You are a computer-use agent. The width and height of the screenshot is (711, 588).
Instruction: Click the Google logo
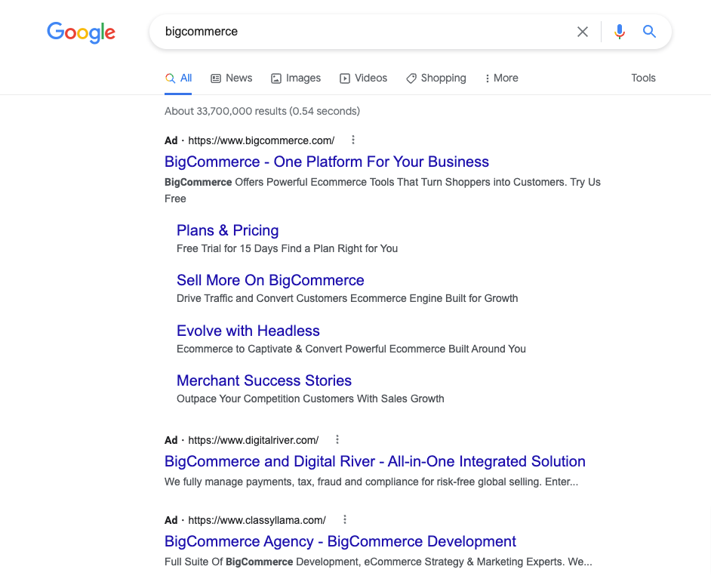click(x=82, y=32)
